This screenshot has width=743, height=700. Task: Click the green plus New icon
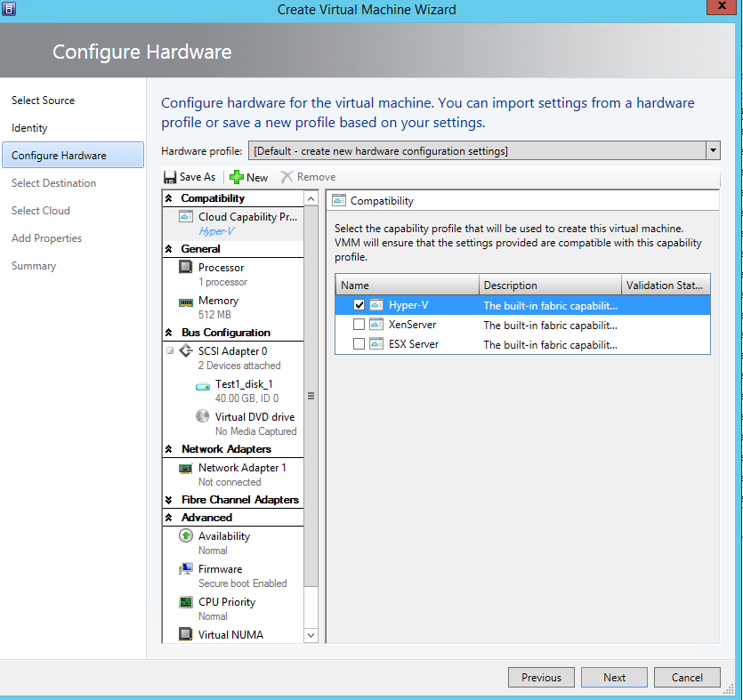point(237,177)
